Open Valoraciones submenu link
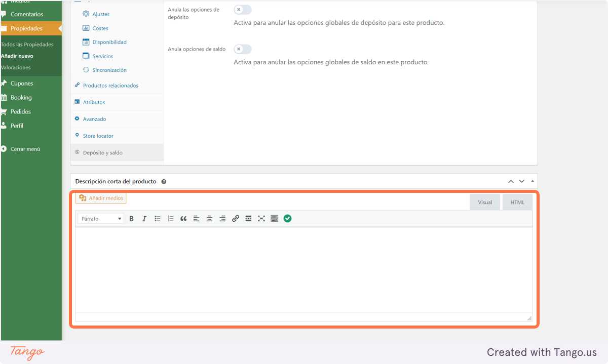Screen dimensions: 608x364 click(x=16, y=67)
